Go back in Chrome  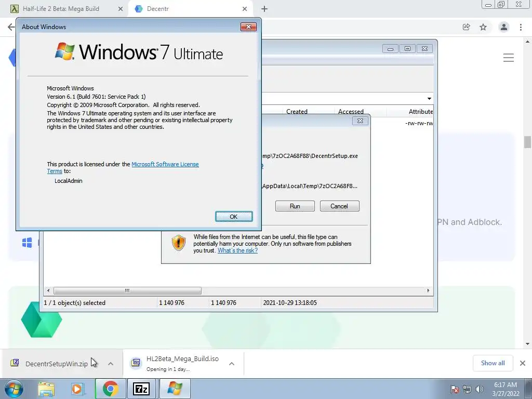click(x=11, y=27)
